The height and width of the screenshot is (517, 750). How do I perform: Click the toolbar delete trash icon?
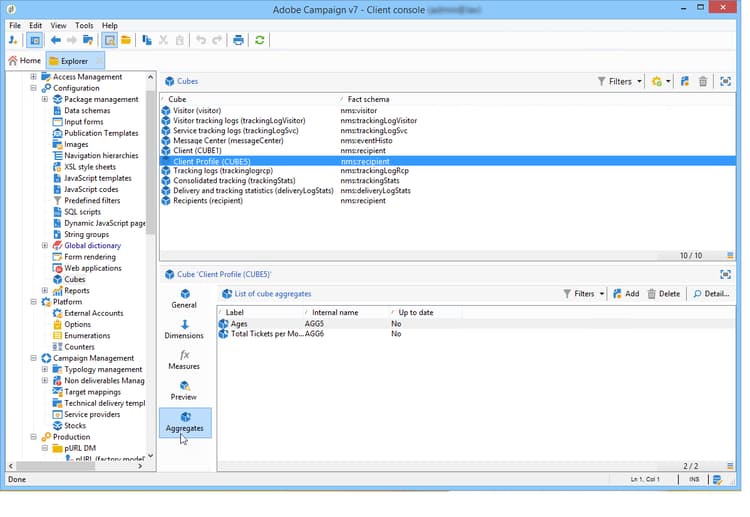pyautogui.click(x=180, y=40)
